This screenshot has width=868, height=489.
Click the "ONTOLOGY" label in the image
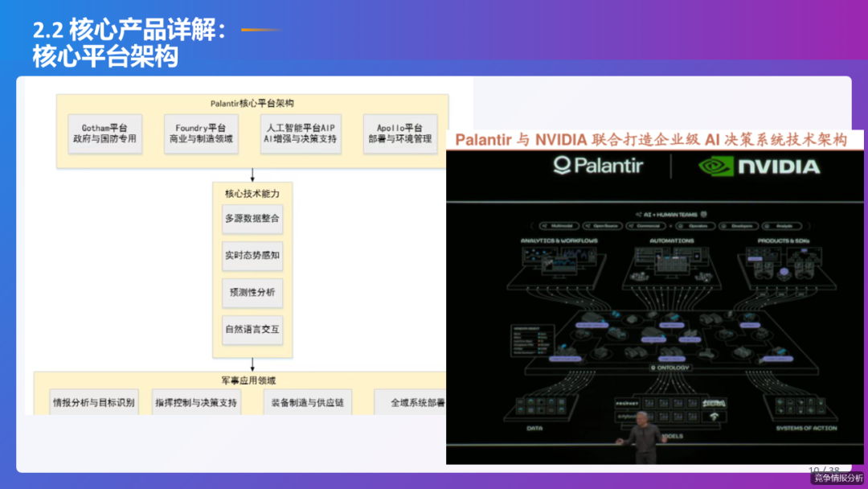[x=669, y=368]
